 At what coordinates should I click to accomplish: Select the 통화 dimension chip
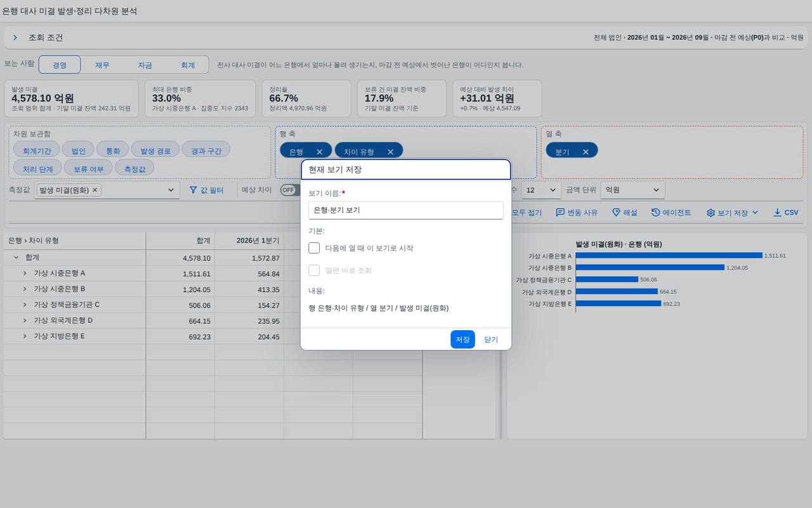click(113, 150)
